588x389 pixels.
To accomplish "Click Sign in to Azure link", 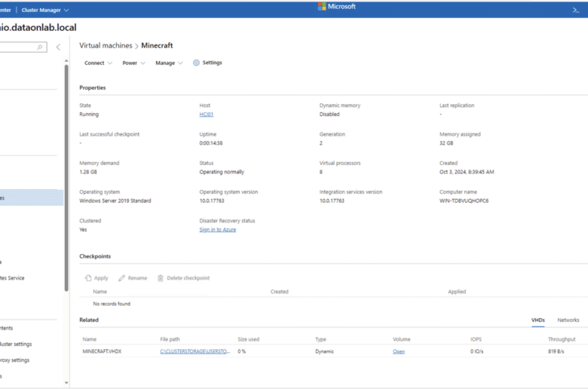I will pos(218,230).
